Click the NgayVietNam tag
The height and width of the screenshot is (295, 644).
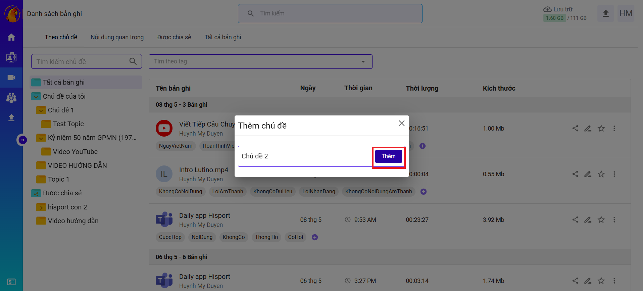[x=176, y=146]
